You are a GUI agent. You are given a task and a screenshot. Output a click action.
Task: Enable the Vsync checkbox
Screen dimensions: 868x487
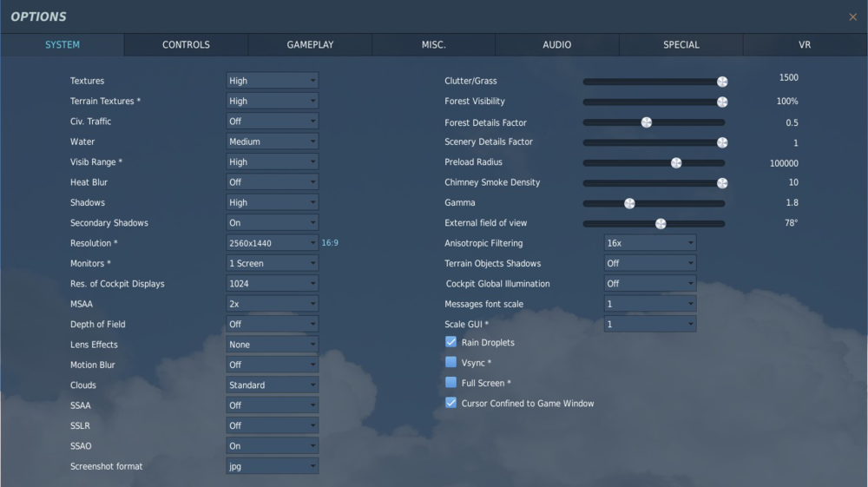(x=450, y=363)
